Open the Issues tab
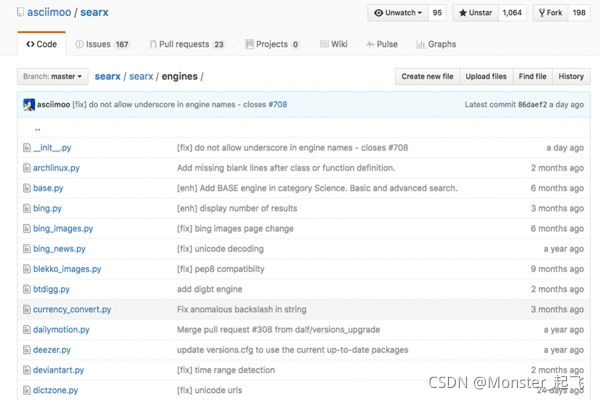The width and height of the screenshot is (600, 400). [x=102, y=44]
